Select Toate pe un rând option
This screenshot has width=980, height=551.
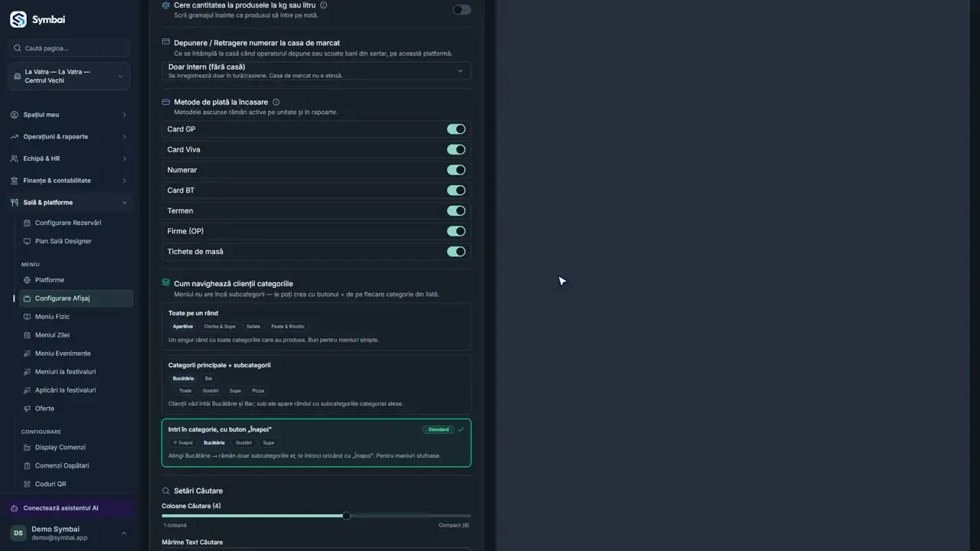(316, 327)
